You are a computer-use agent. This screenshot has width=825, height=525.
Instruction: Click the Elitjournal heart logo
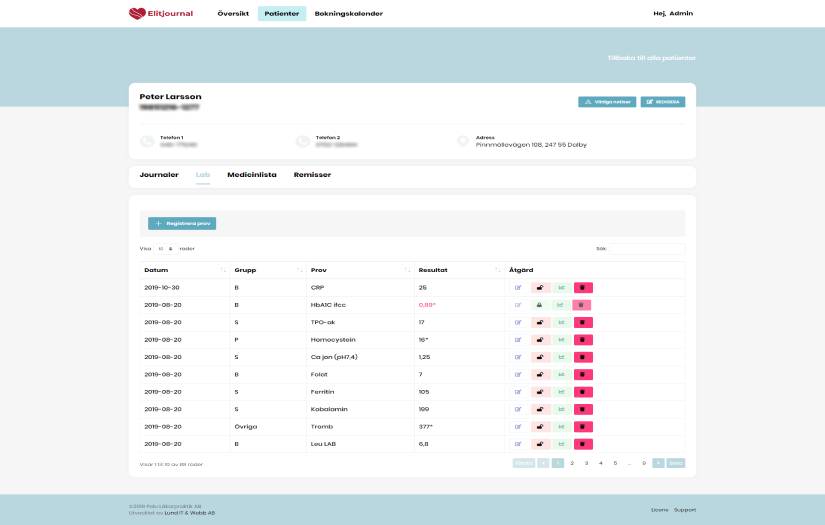click(x=137, y=14)
